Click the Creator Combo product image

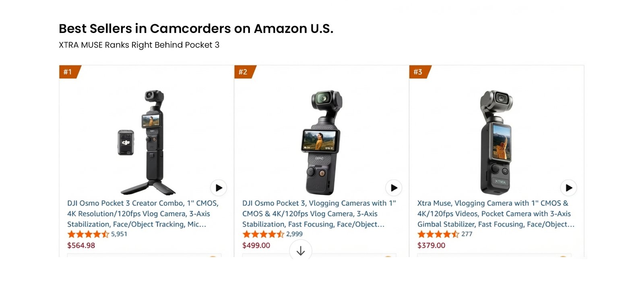pyautogui.click(x=147, y=142)
